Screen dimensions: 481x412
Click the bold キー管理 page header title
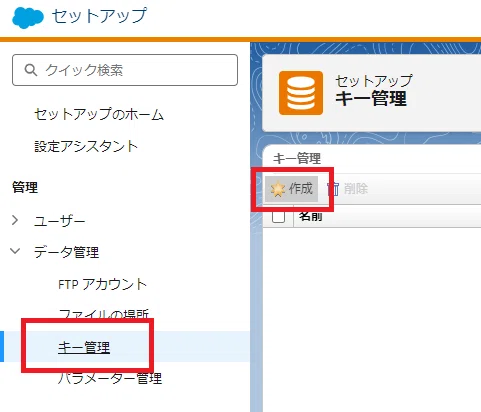click(x=371, y=98)
